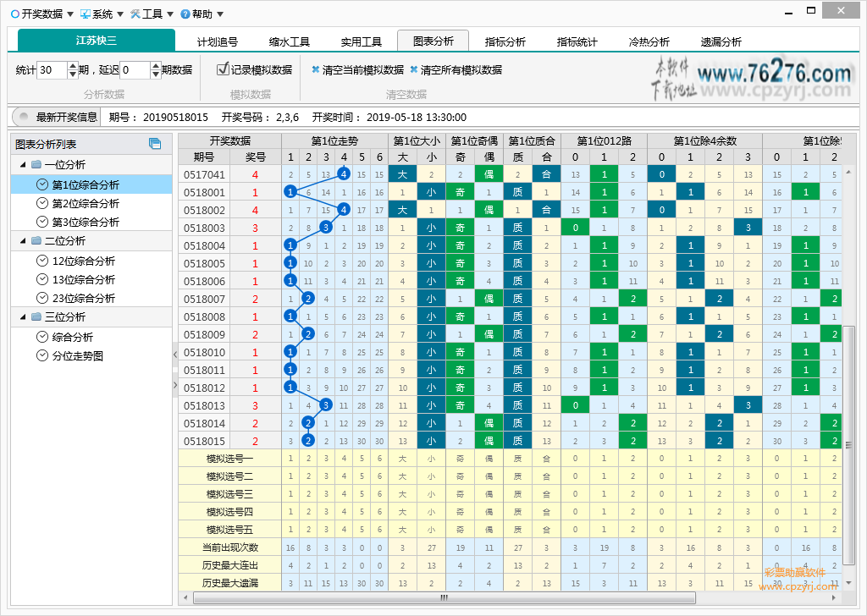Click 清空所有模拟数据 button
This screenshot has height=616, width=867.
coord(456,70)
